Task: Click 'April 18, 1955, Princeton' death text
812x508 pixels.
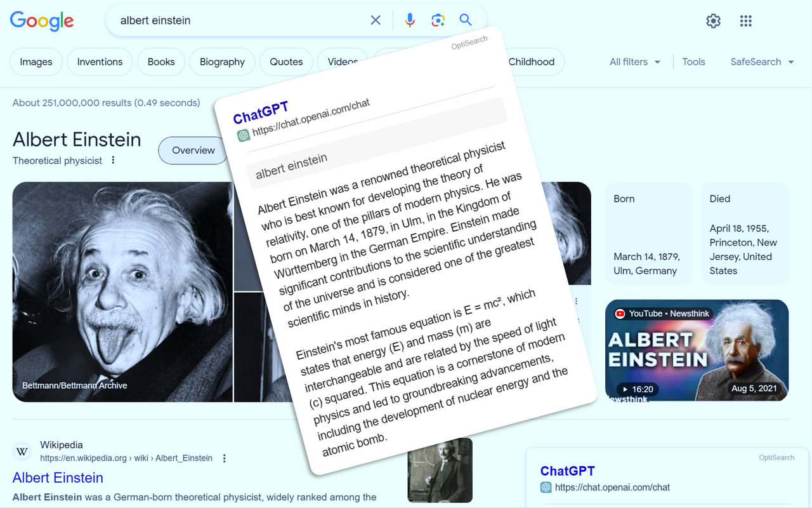Action: pos(743,250)
